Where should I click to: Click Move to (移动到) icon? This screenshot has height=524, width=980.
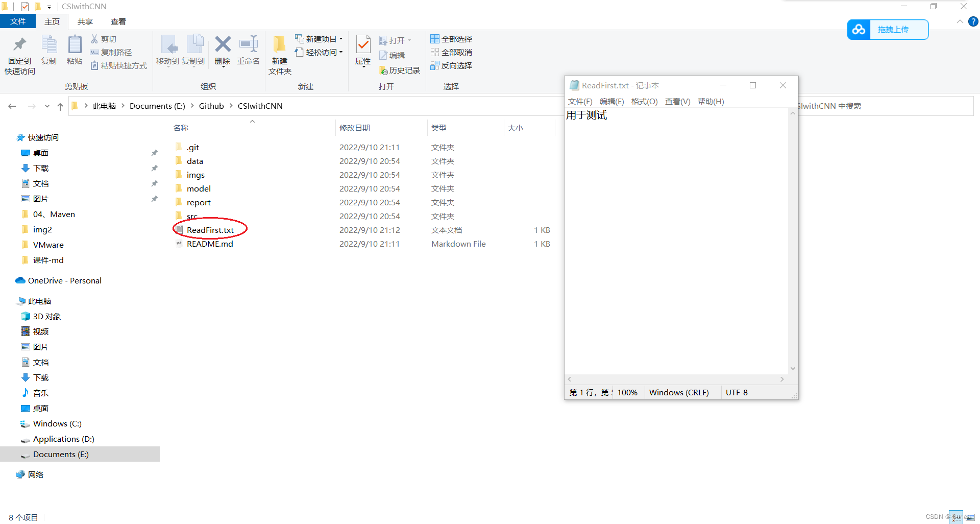168,44
